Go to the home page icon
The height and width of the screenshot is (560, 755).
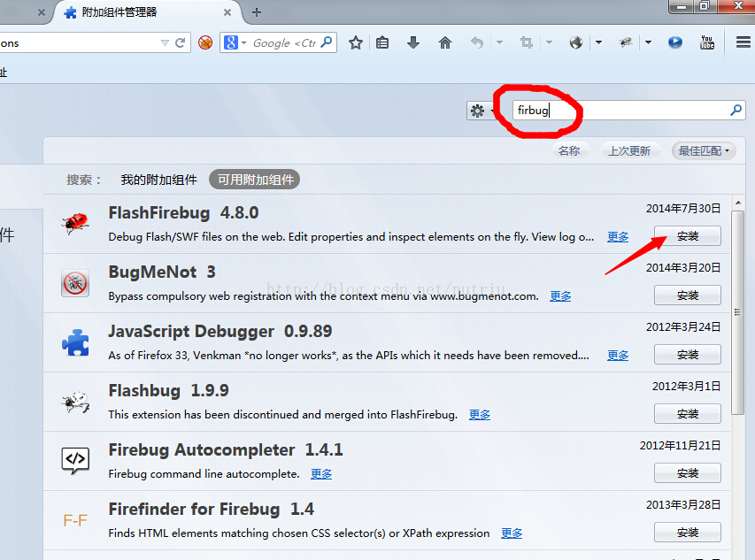(x=445, y=42)
